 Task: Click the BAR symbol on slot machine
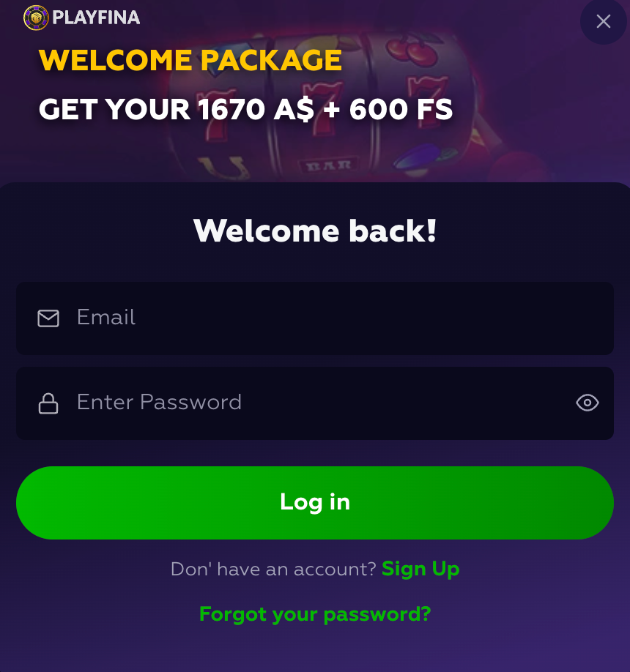329,166
